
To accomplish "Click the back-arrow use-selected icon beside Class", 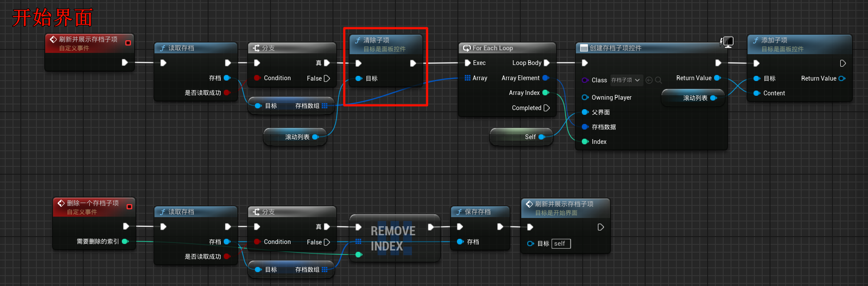I will point(649,80).
